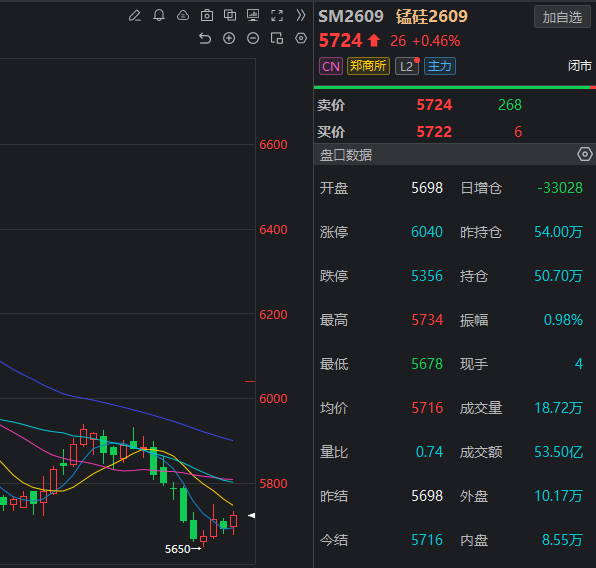Enter fullscreen chart mode
Screen dimensions: 596x568
click(277, 16)
